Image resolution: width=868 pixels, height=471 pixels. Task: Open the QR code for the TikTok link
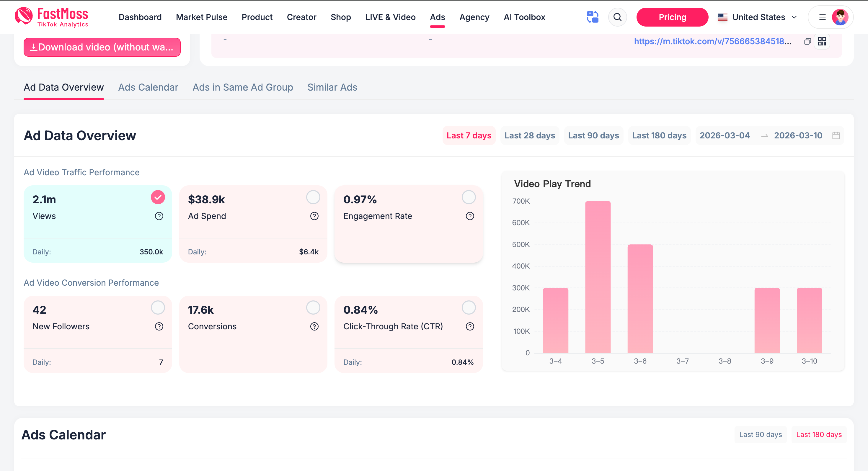[822, 41]
